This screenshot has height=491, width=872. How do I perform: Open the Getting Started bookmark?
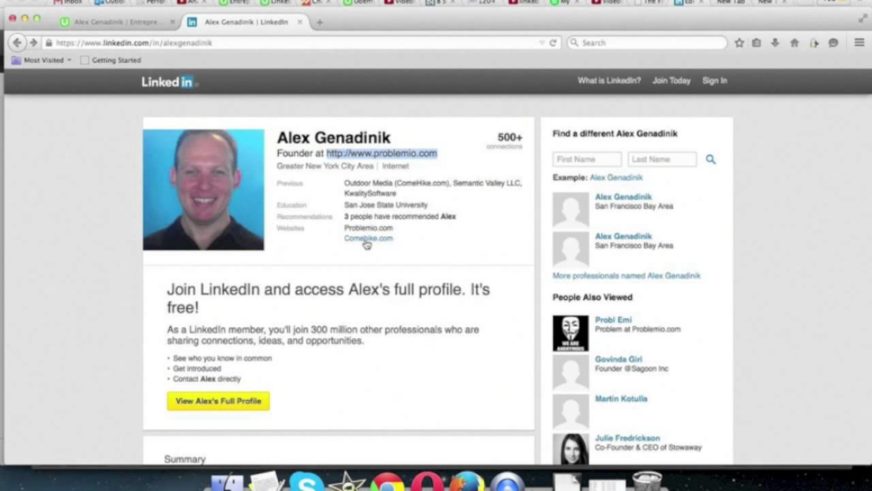[111, 60]
